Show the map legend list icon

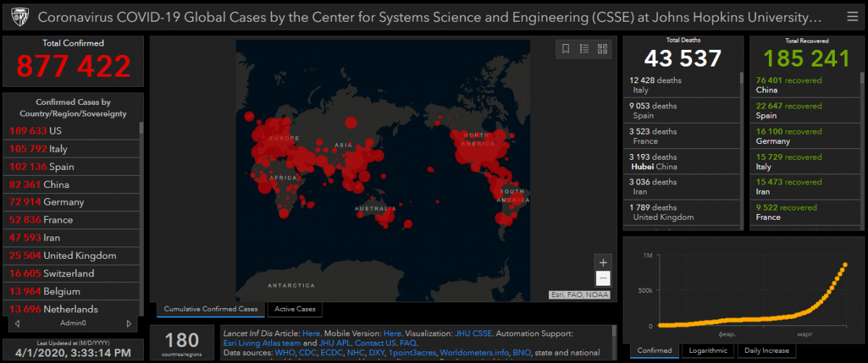point(584,48)
